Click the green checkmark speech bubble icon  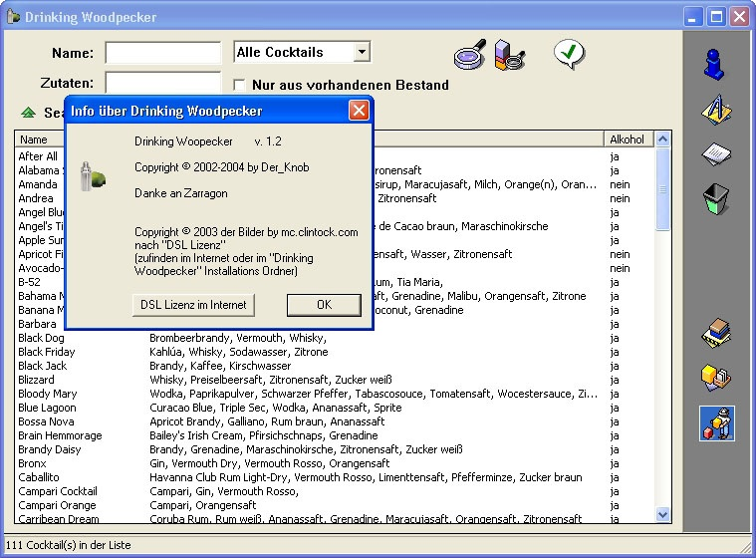570,54
